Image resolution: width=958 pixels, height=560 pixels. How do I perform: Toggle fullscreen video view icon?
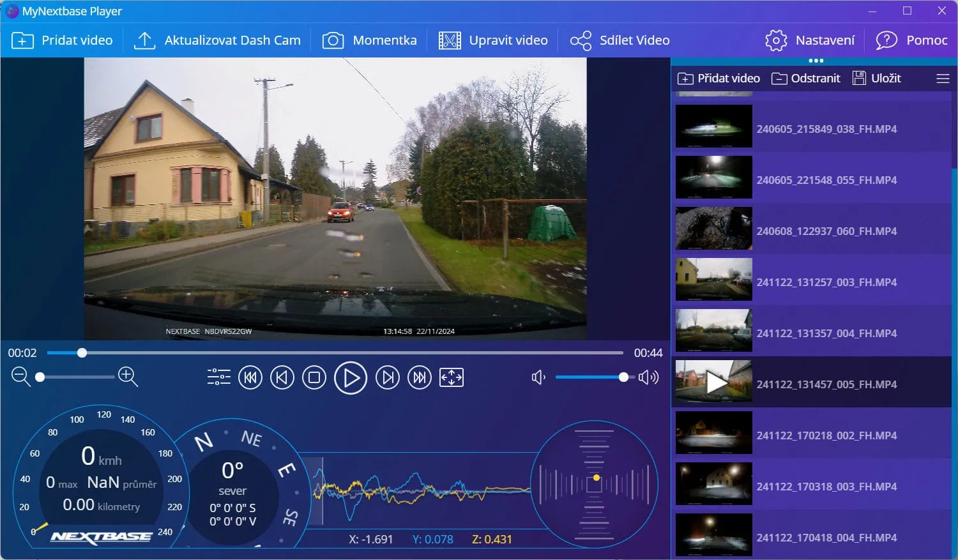tap(452, 377)
